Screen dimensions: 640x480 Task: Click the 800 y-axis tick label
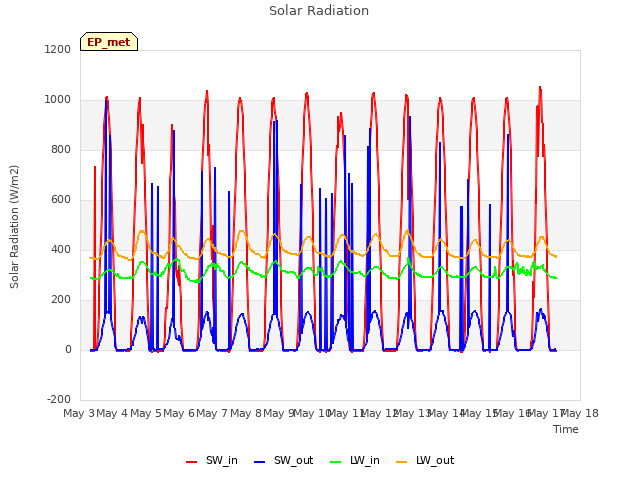(61, 150)
